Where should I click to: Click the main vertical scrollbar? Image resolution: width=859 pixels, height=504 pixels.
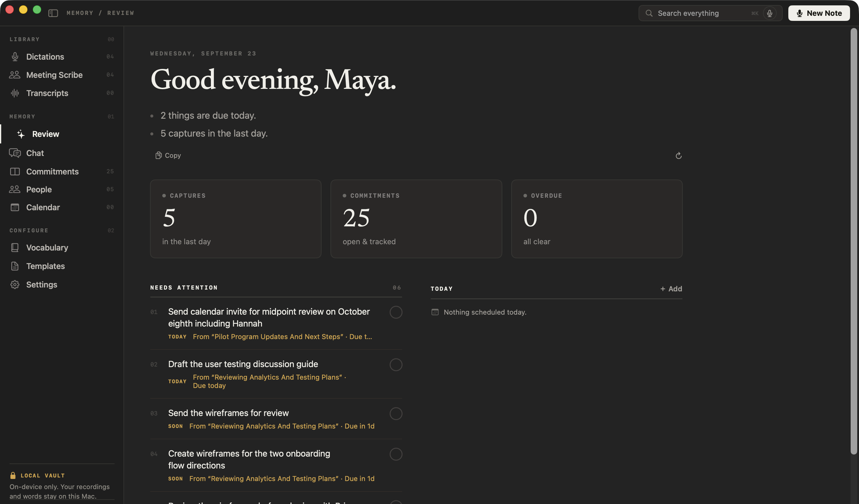pos(854,241)
